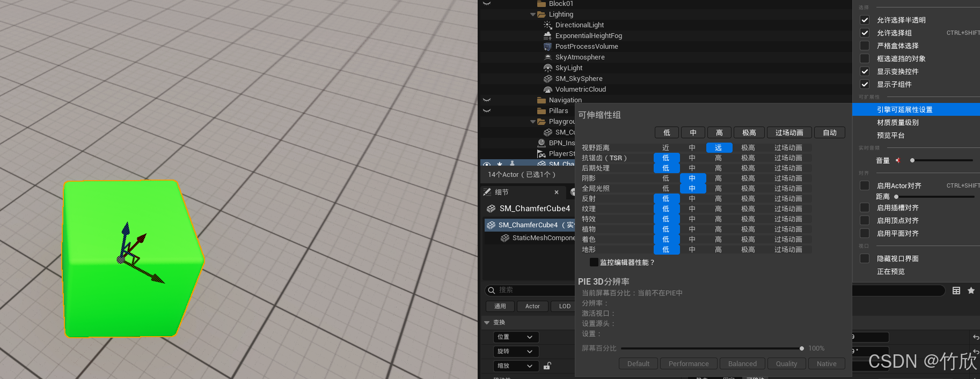
Task: Click the search magnifier icon in details
Action: pos(491,291)
